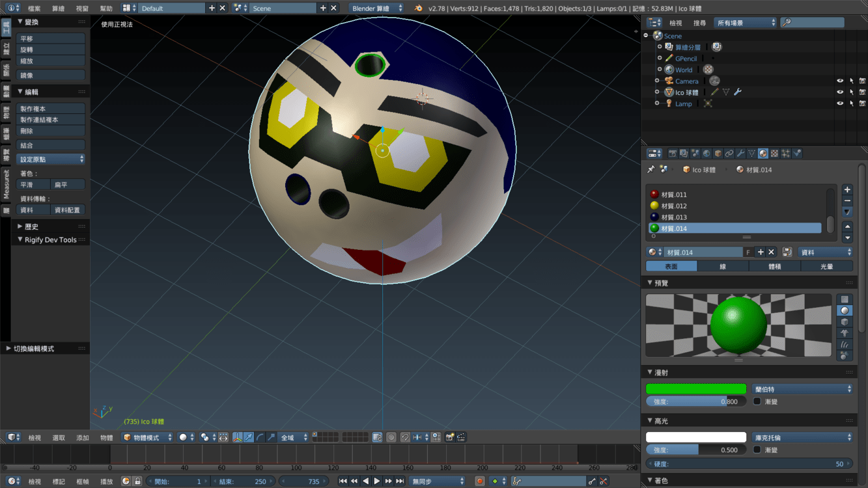Click the play animation button in timeline
Viewport: 868px width, 488px height.
coord(377,481)
